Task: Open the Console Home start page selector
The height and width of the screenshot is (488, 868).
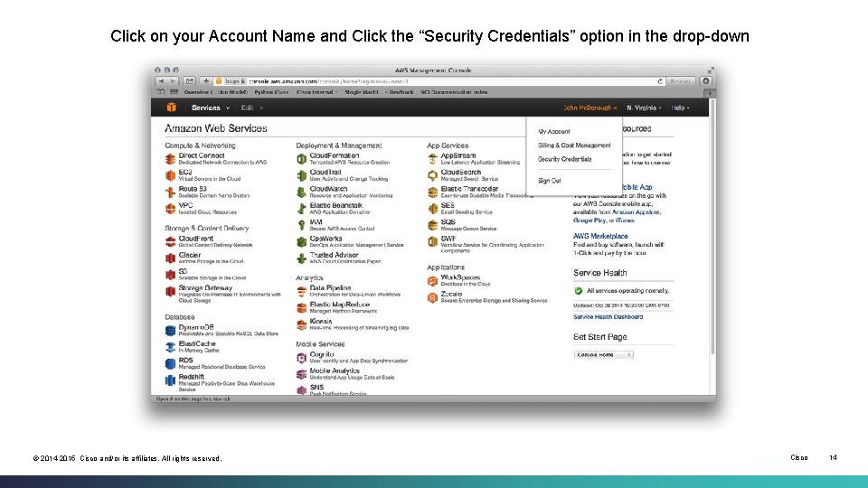Action: [x=603, y=354]
